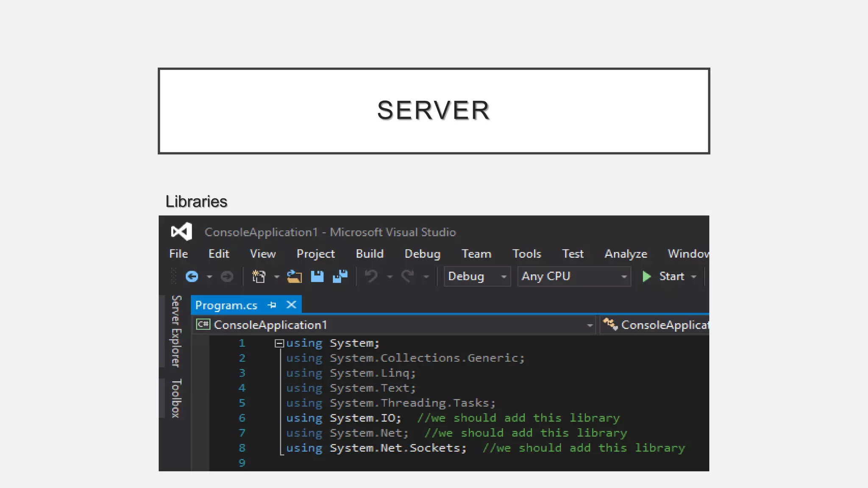Close the Program.cs tab
868x488 pixels.
tap(291, 305)
